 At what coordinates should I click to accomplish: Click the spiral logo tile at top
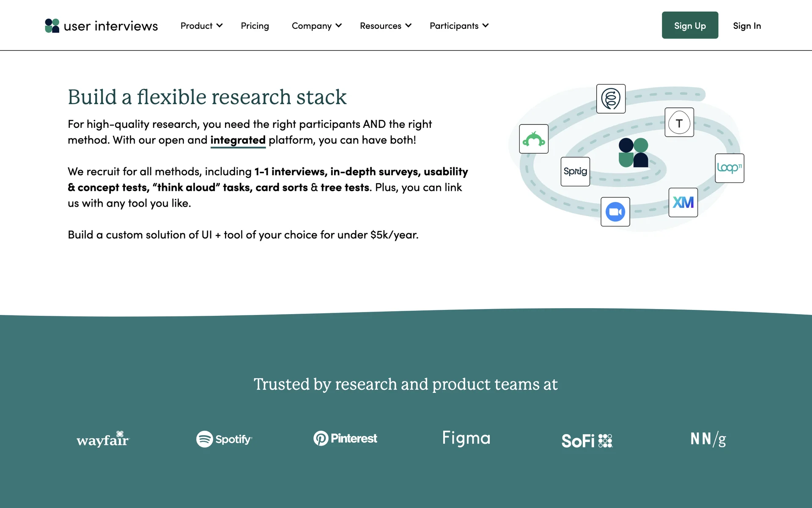611,99
